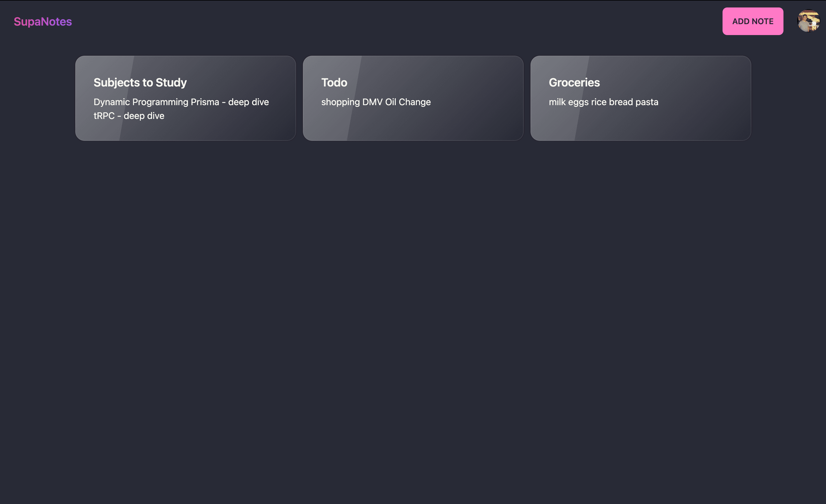Click the 'shopping DMV Oil Change' text
The image size is (826, 504).
pyautogui.click(x=376, y=102)
